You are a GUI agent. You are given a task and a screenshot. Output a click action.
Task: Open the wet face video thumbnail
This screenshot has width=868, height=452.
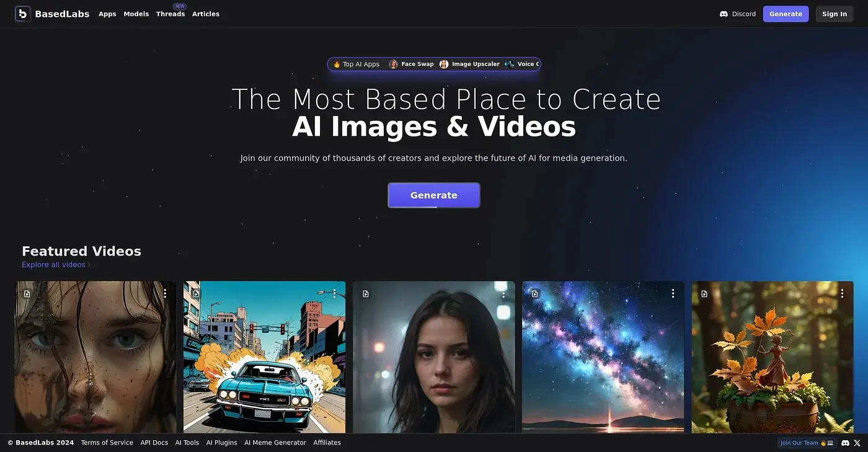coord(95,357)
